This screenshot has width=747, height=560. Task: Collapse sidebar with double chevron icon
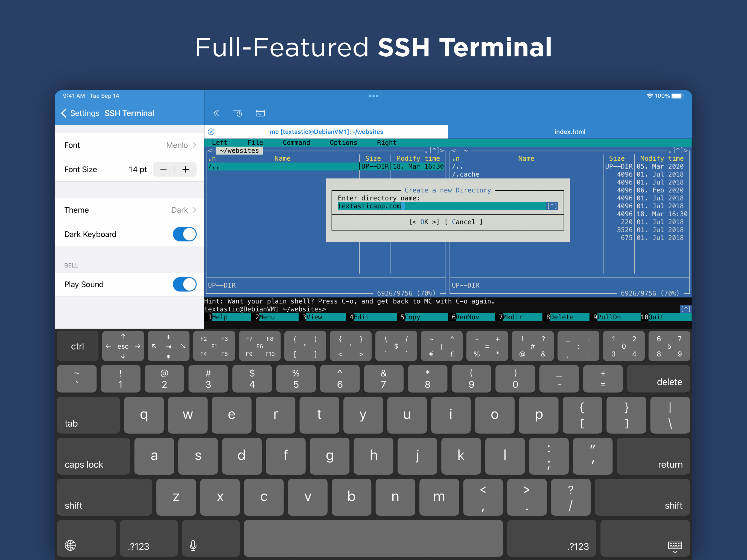click(x=216, y=113)
